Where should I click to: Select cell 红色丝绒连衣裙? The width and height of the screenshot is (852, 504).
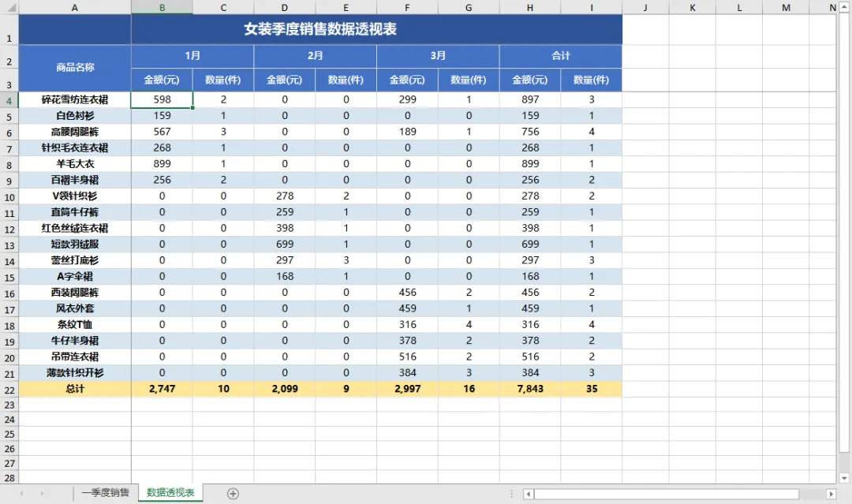point(75,228)
